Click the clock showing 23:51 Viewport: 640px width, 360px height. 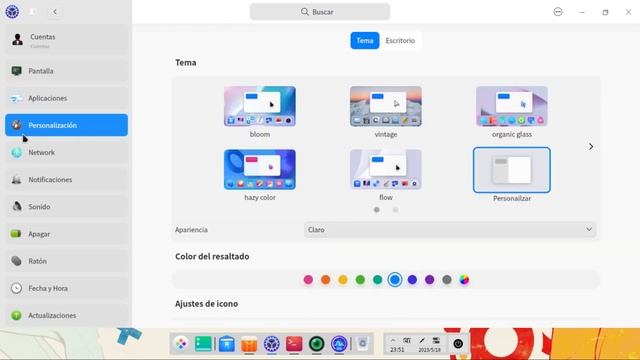tap(397, 350)
